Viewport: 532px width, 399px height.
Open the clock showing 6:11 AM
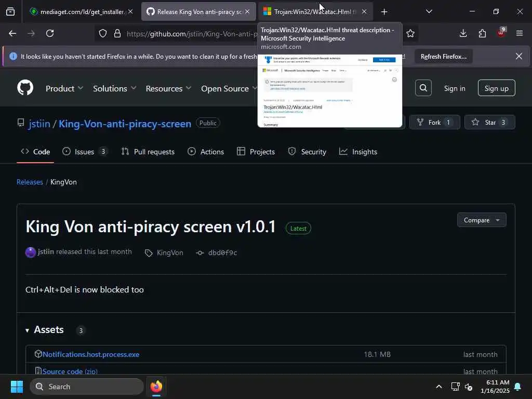tap(495, 387)
